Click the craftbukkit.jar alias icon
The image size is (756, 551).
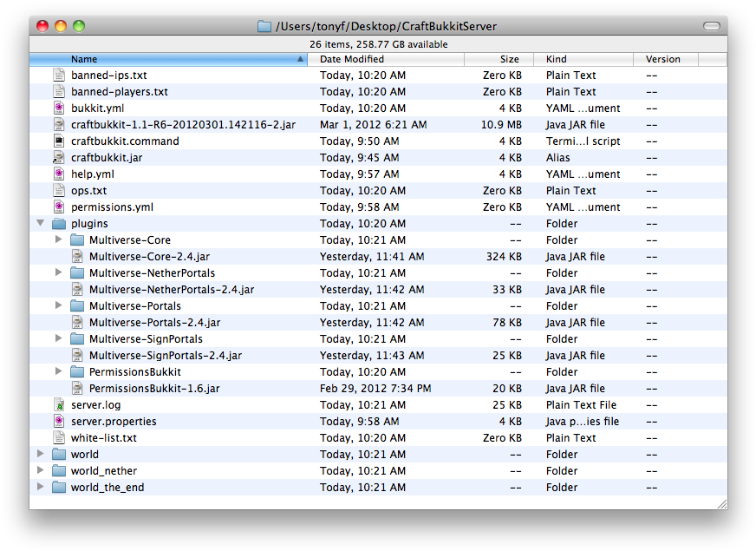coord(58,157)
